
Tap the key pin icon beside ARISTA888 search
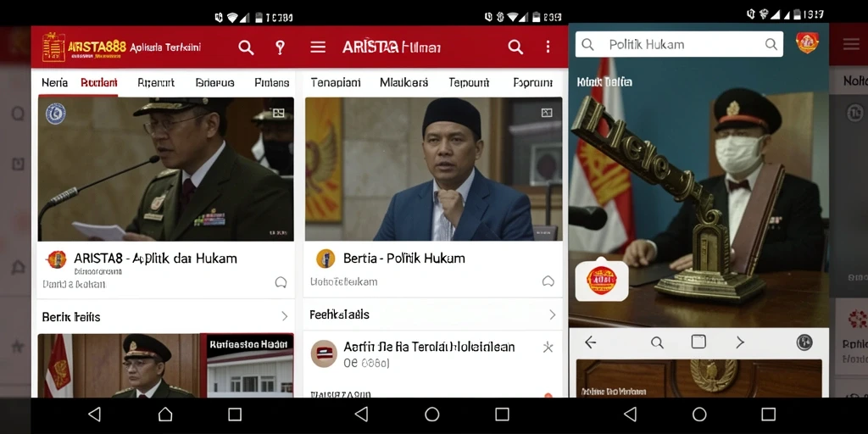coord(280,47)
